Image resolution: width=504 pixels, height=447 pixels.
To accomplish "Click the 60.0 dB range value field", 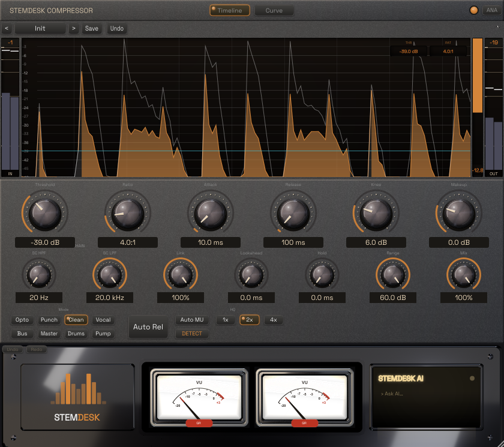I will click(393, 298).
